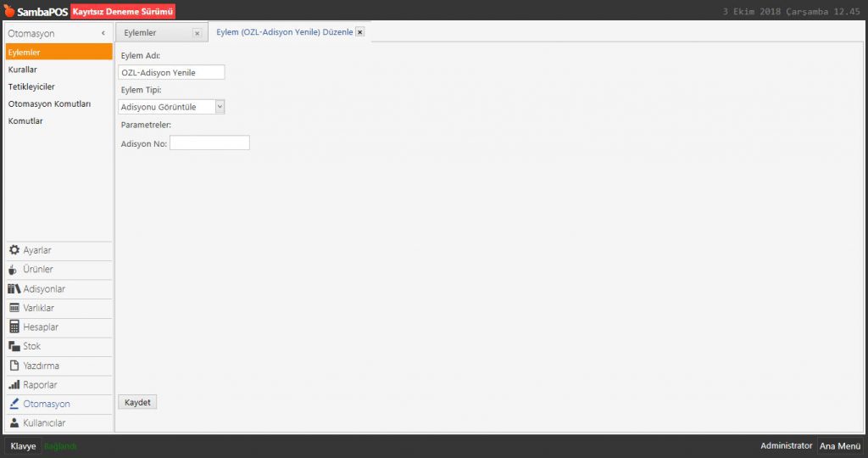Viewport: 868px width, 458px height.
Task: Click the Klavye button
Action: click(23, 446)
